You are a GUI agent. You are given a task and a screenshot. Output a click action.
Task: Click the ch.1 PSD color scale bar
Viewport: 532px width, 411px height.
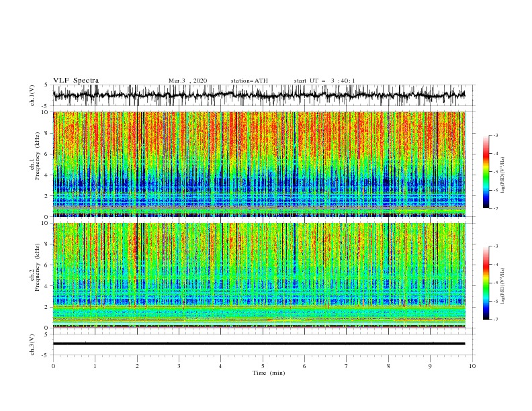click(x=486, y=172)
